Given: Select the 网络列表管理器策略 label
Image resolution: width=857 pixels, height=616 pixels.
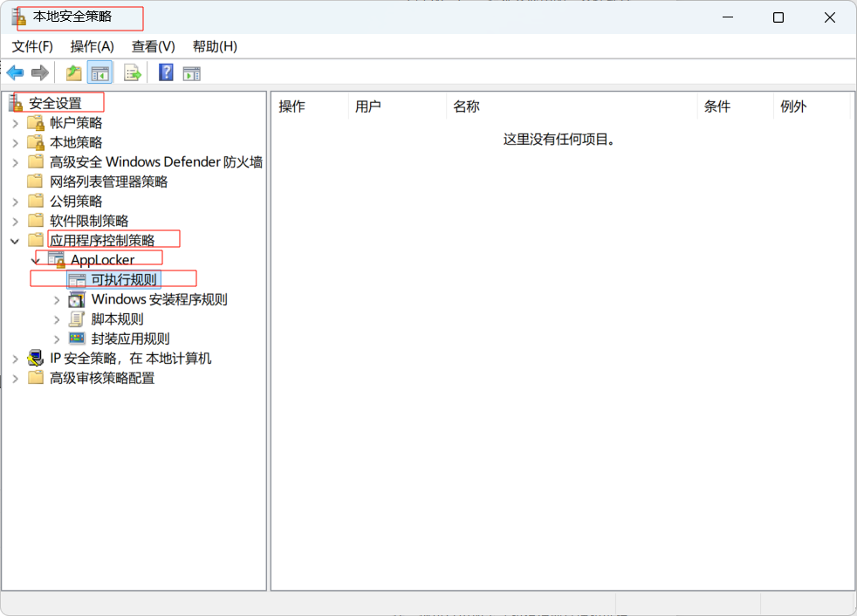Looking at the screenshot, I should pos(109,182).
